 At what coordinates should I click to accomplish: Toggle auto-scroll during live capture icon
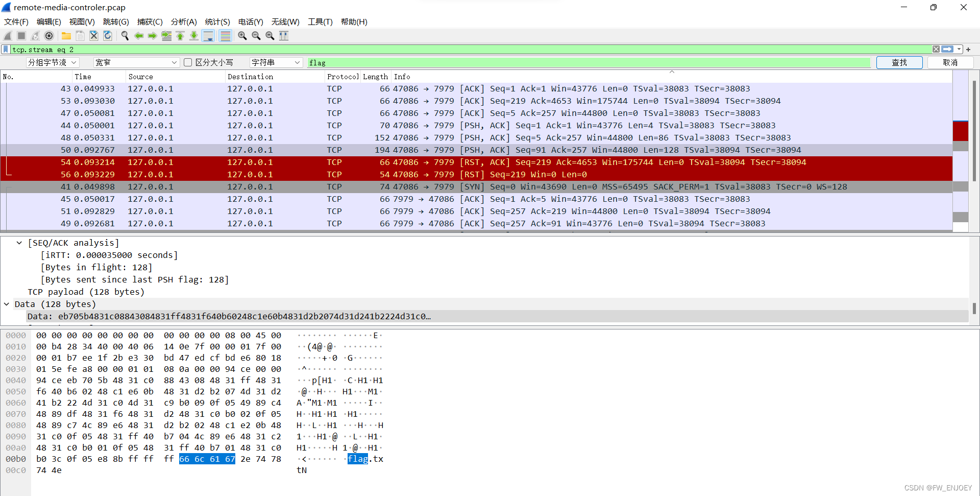point(208,36)
